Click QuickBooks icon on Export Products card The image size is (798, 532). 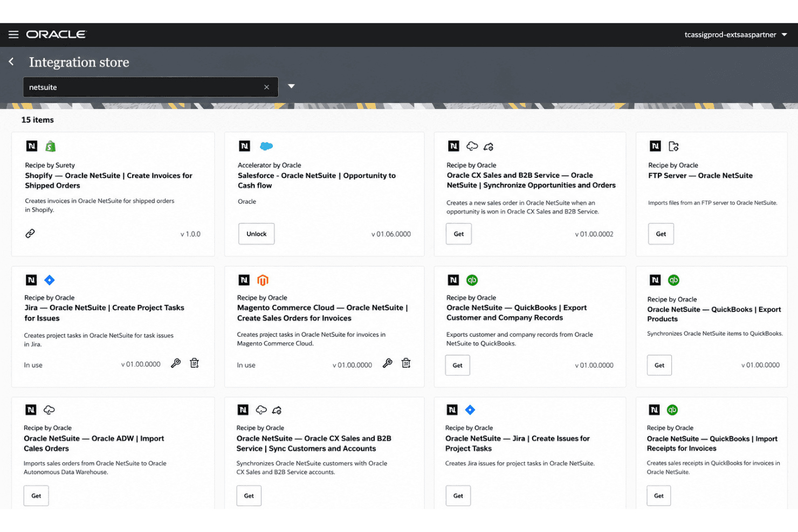tap(674, 280)
